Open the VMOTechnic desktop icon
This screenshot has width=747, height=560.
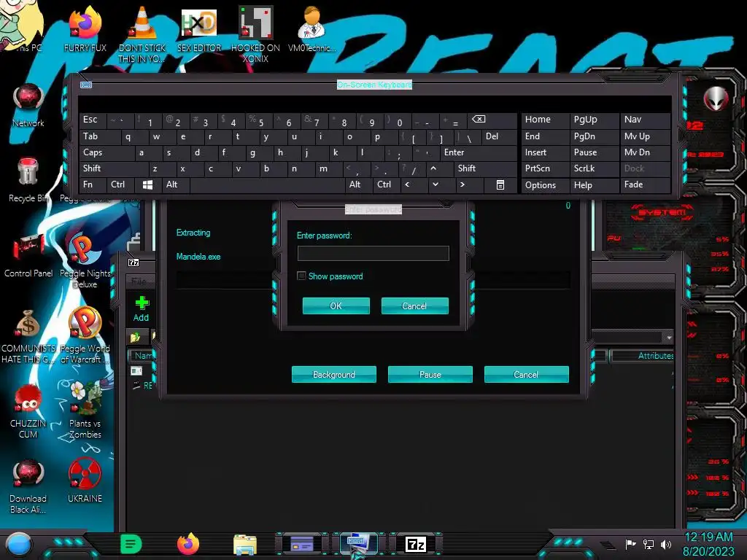click(311, 28)
